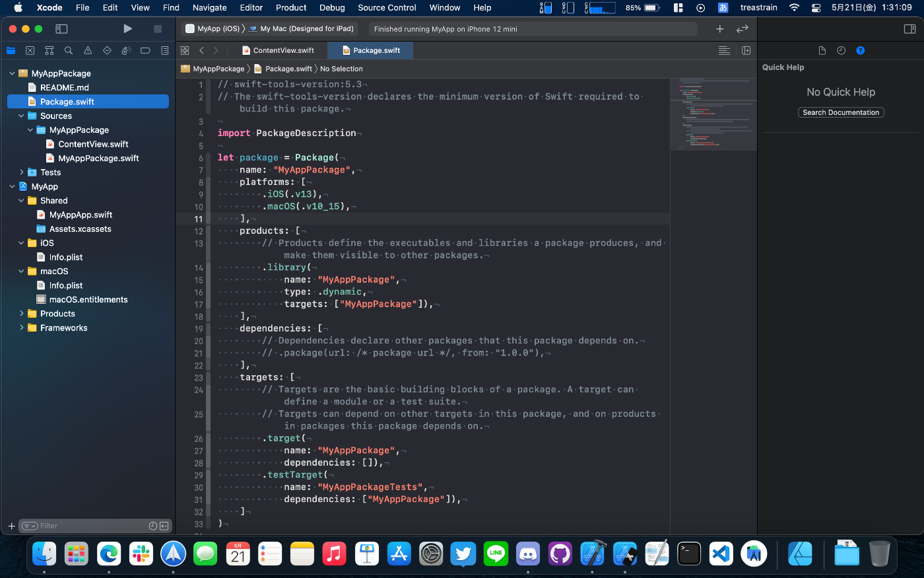Open the Test navigator diamond icon
Screen dimensions: 924x578
coord(107,50)
